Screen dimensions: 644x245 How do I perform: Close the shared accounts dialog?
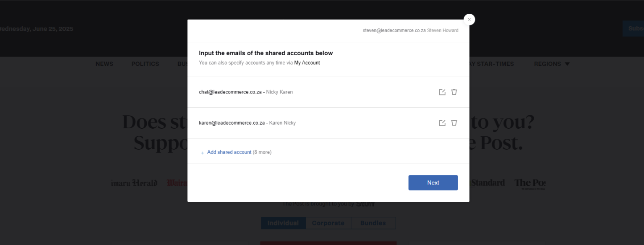tap(469, 20)
